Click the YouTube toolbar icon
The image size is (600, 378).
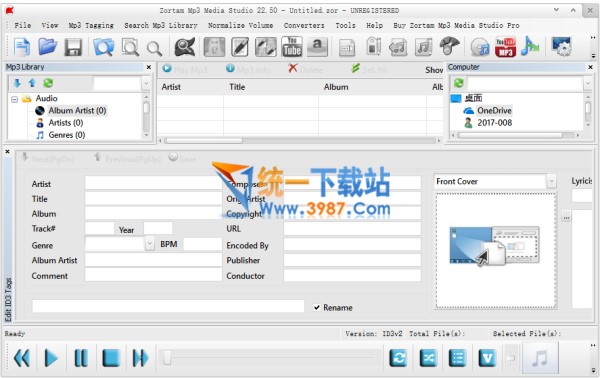tap(292, 47)
